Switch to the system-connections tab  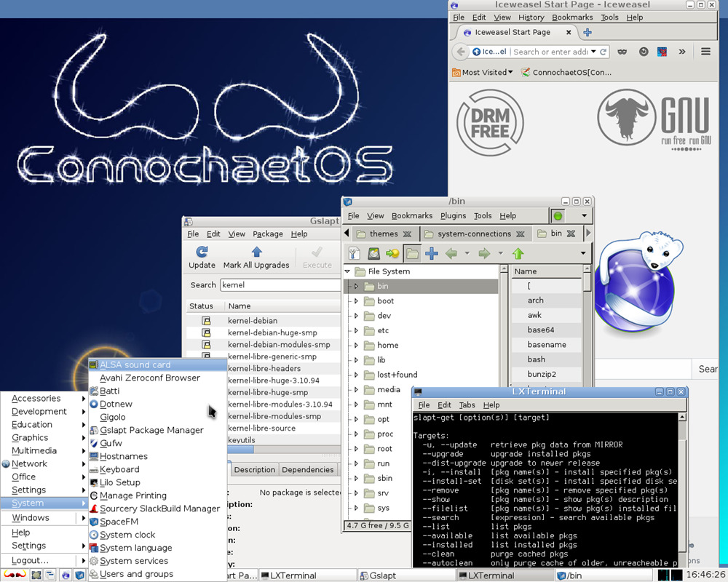click(x=473, y=234)
